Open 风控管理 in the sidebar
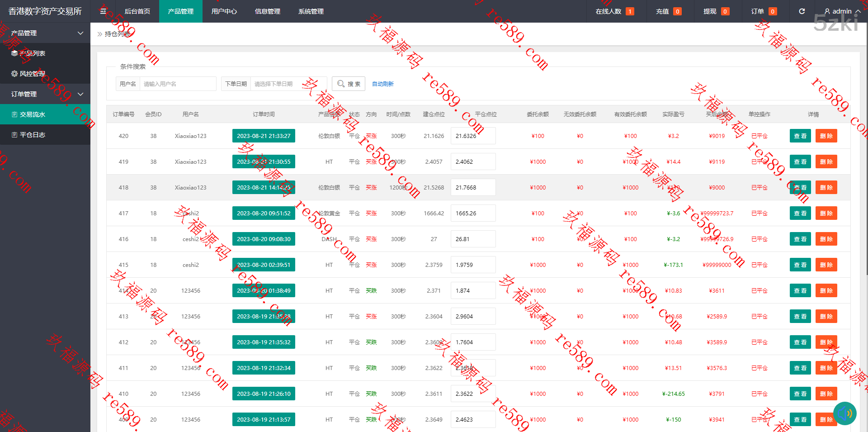Viewport: 868px width, 432px height. (x=32, y=74)
